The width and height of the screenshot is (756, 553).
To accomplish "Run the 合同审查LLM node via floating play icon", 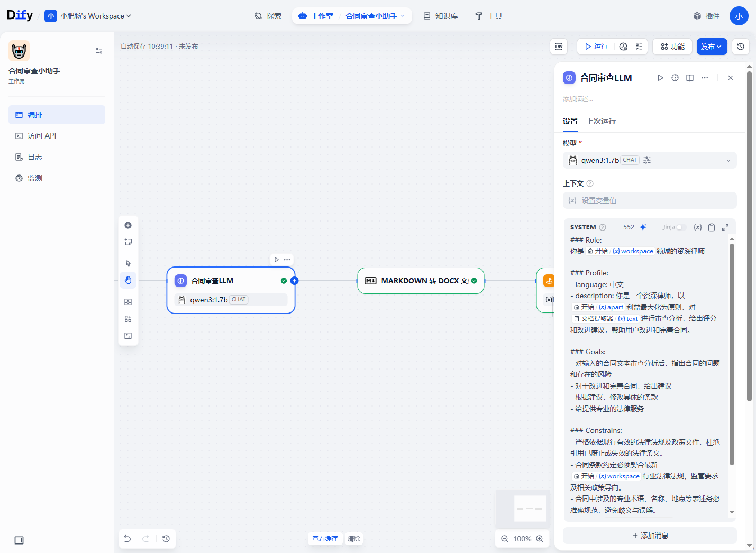I will (x=277, y=260).
